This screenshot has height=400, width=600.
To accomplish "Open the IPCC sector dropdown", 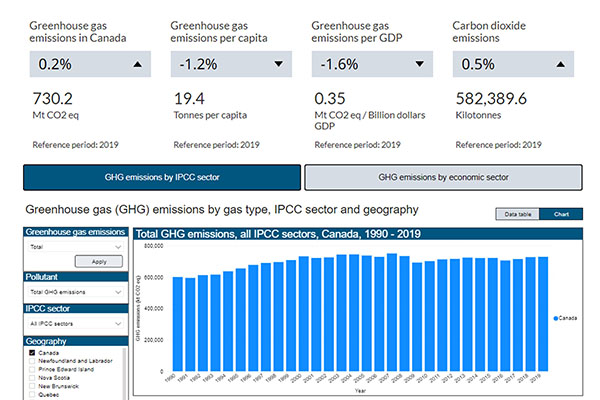I will (x=76, y=324).
